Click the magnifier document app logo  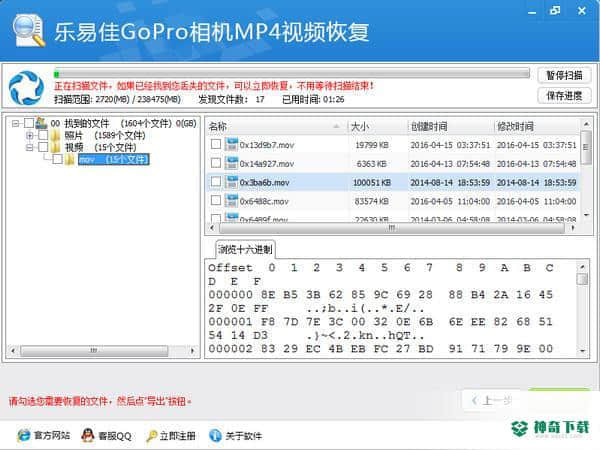coord(29,31)
